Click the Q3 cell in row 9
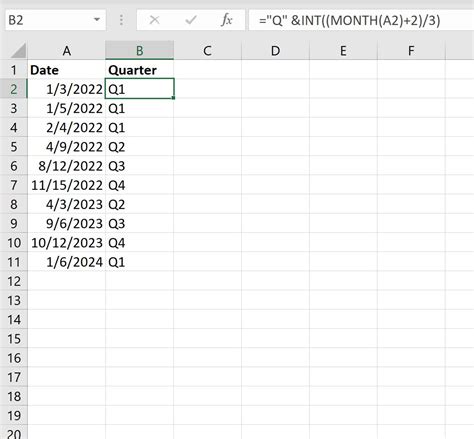The image size is (474, 439). [x=140, y=223]
